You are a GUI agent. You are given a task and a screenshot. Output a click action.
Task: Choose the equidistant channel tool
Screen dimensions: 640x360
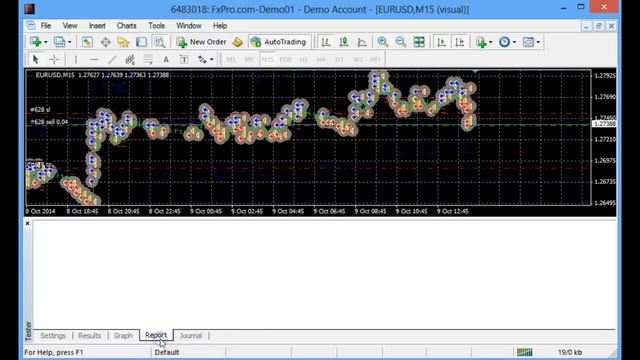130,60
